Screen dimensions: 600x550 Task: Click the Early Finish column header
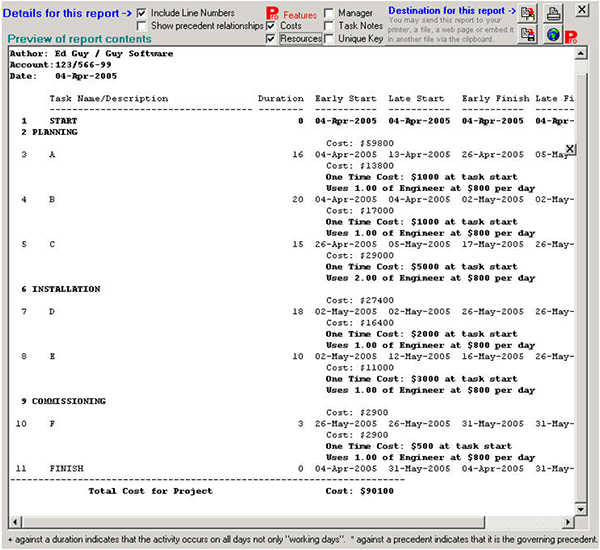click(496, 99)
